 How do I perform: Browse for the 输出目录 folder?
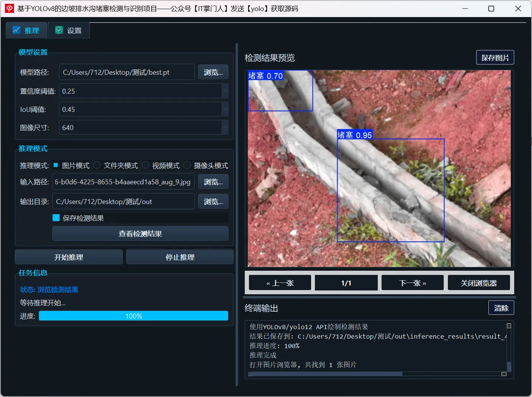pyautogui.click(x=213, y=202)
